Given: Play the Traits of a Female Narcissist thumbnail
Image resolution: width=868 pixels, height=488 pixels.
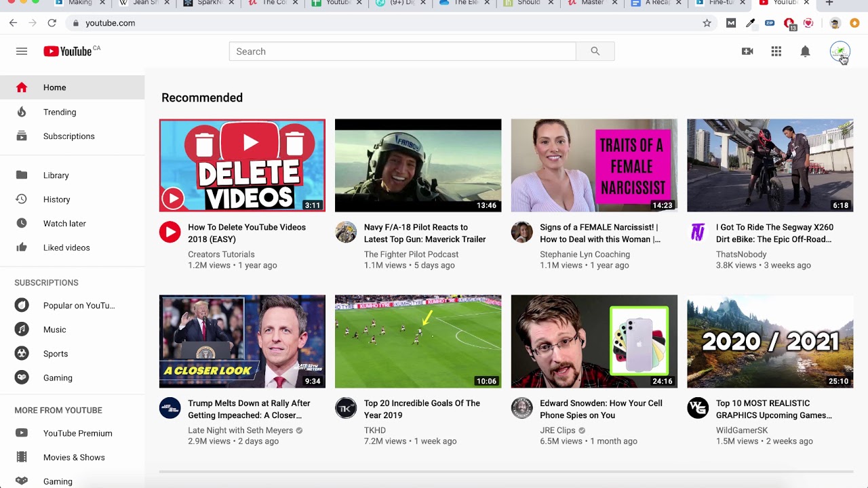Looking at the screenshot, I should point(594,165).
